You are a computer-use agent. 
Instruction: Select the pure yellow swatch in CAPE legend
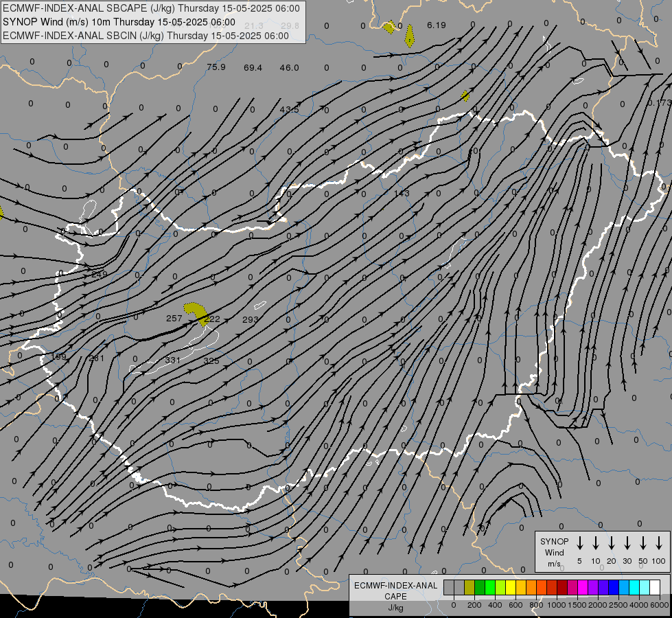511,587
